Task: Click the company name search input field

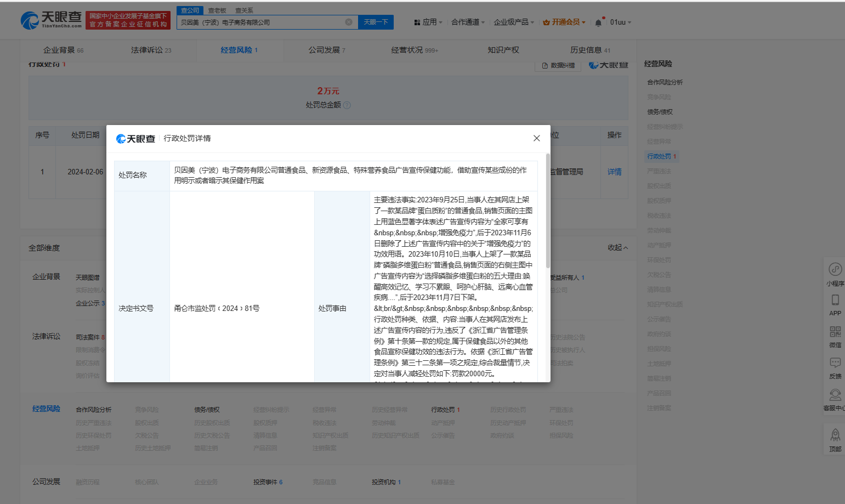Action: click(x=260, y=22)
